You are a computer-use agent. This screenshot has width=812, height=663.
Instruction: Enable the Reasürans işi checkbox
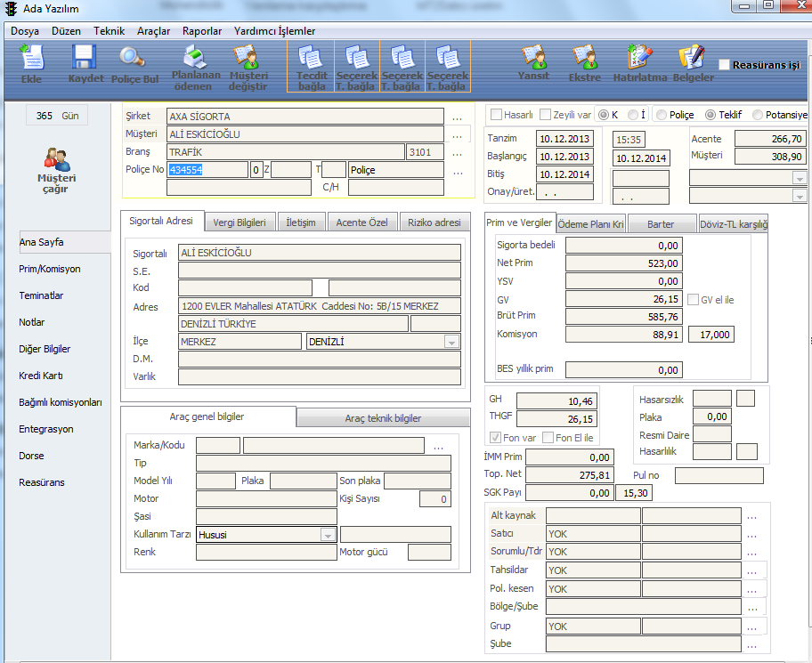[725, 65]
